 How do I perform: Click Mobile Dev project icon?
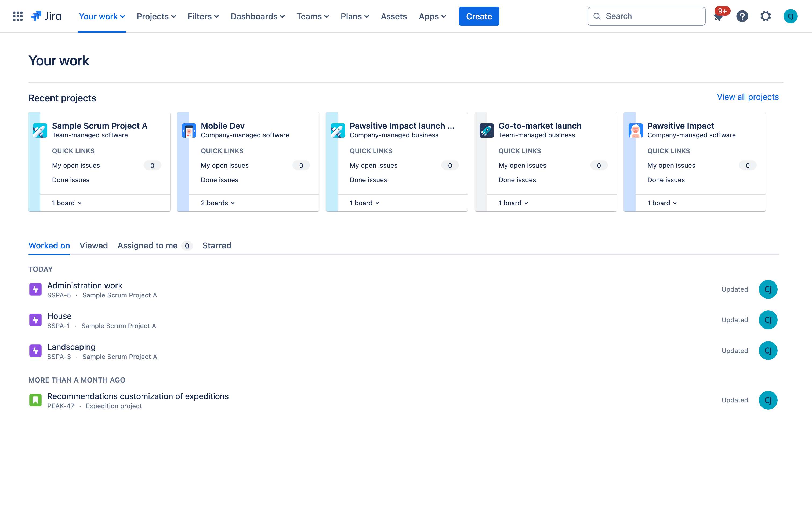188,130
